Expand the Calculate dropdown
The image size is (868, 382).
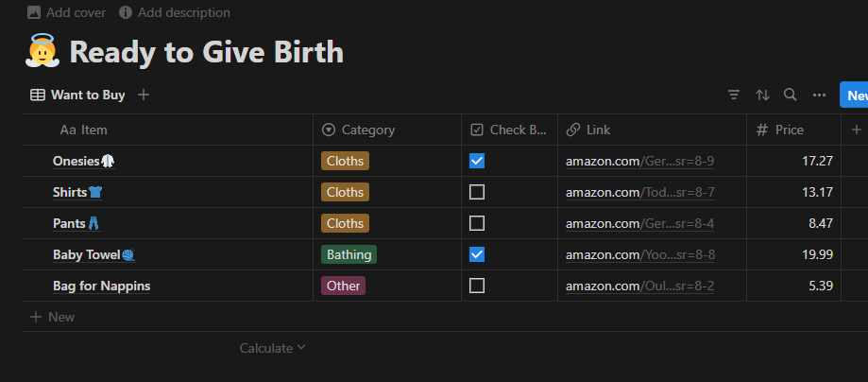272,348
